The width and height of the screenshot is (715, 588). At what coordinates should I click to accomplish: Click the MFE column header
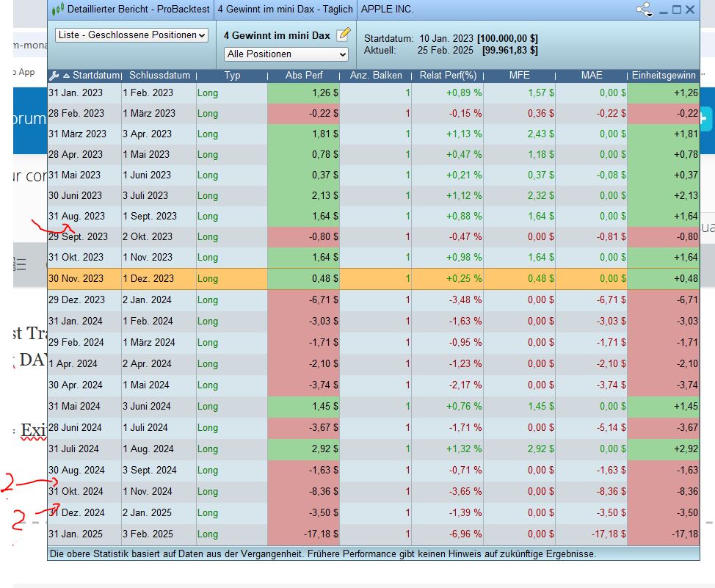tap(519, 76)
